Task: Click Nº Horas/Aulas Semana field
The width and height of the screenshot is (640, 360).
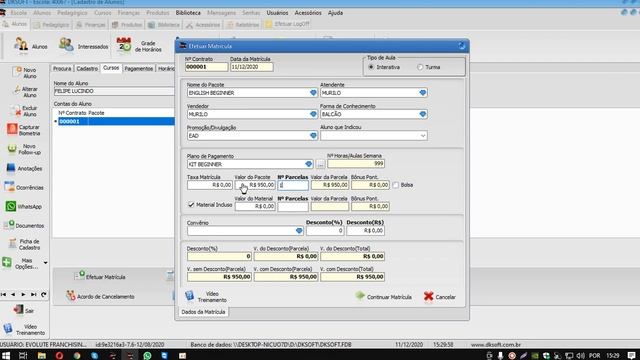Action: point(356,163)
